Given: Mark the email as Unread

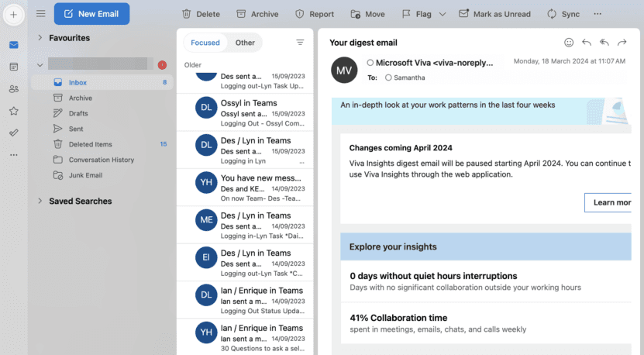Looking at the screenshot, I should point(495,14).
